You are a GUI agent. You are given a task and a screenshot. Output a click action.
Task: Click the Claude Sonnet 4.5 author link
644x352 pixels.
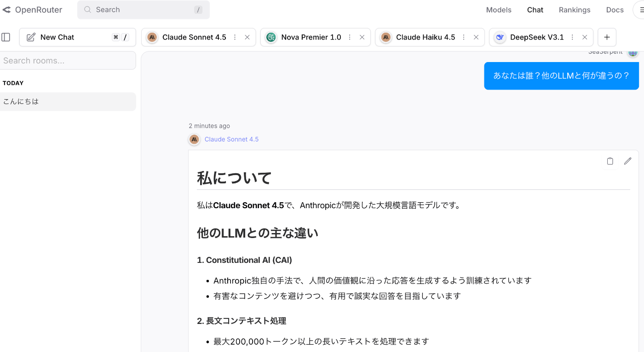point(231,139)
